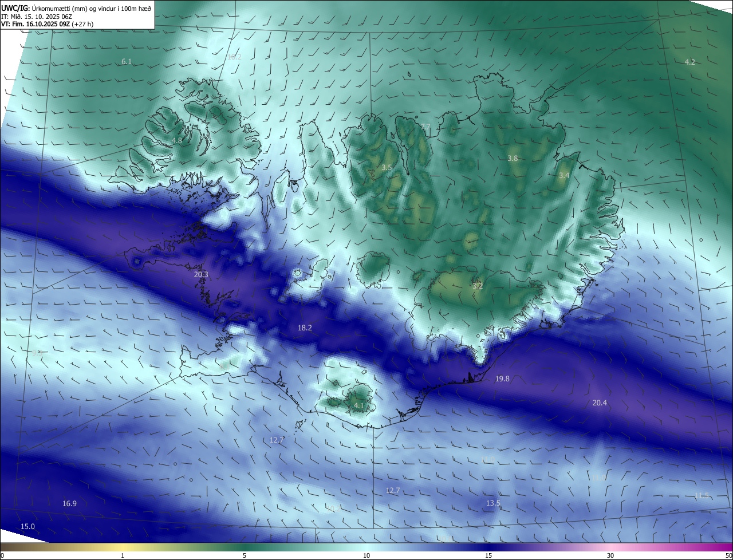
Task: Click the "3.2" value over the glacier
Action: click(x=478, y=285)
